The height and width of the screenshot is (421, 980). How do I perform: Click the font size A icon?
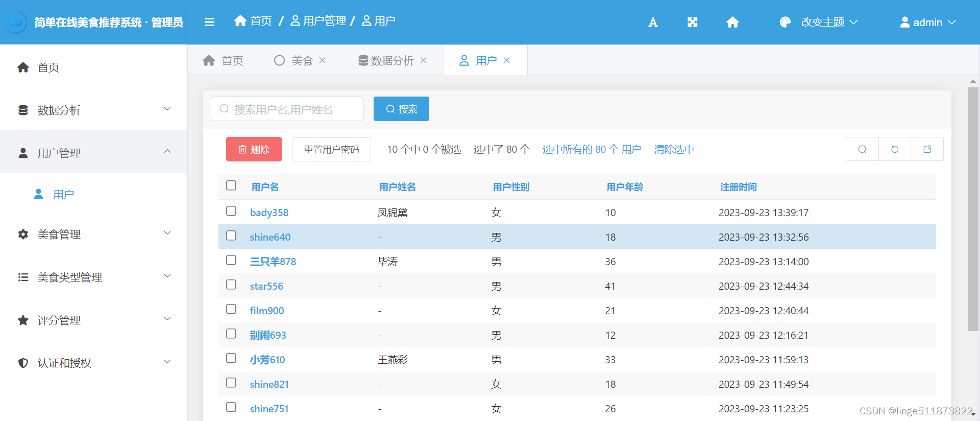(x=653, y=22)
